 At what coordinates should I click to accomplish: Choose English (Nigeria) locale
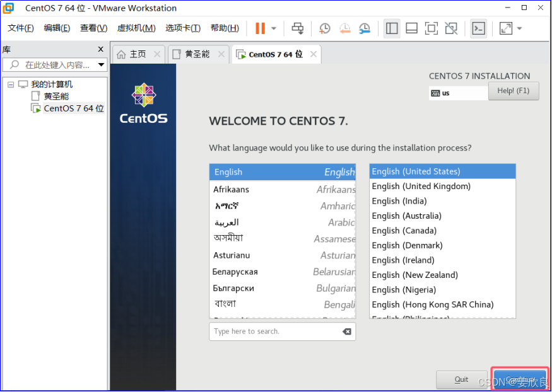pos(442,289)
